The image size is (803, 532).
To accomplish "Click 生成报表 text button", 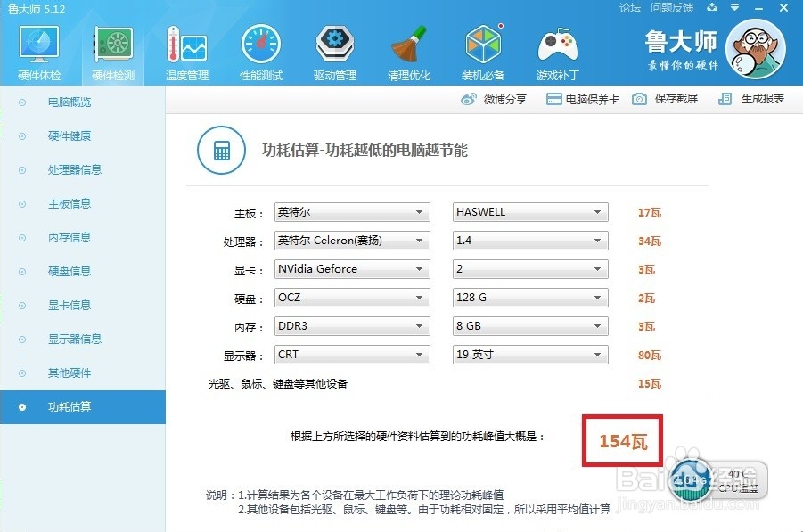I will 763,99.
